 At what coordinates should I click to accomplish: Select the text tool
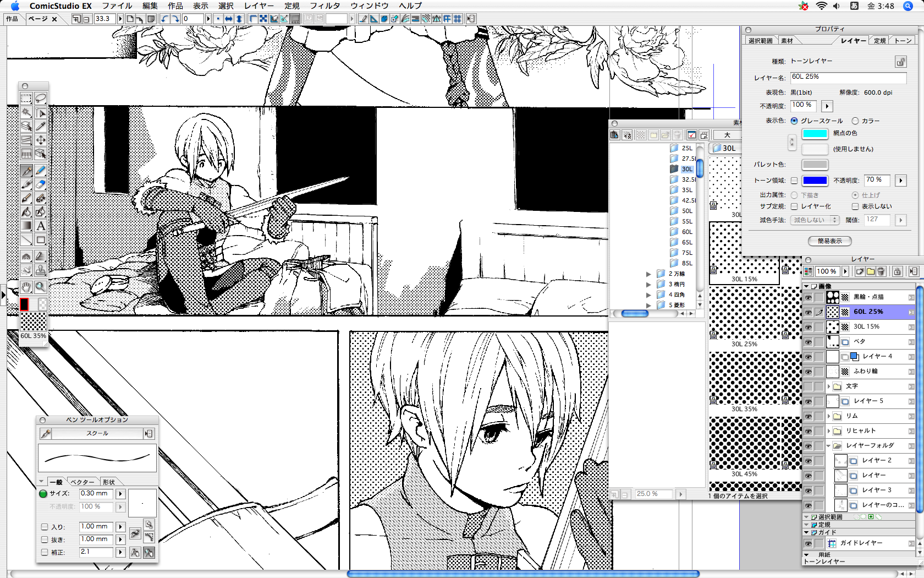pos(41,226)
